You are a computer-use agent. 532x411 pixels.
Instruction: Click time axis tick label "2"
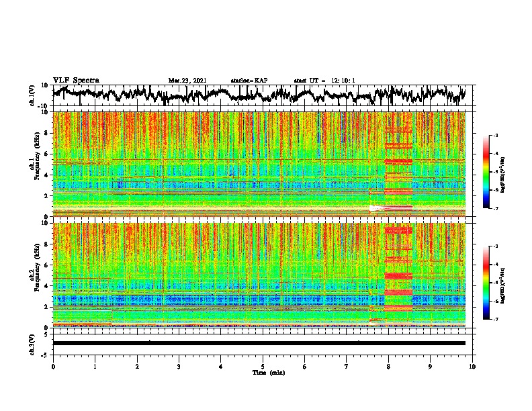tap(137, 367)
